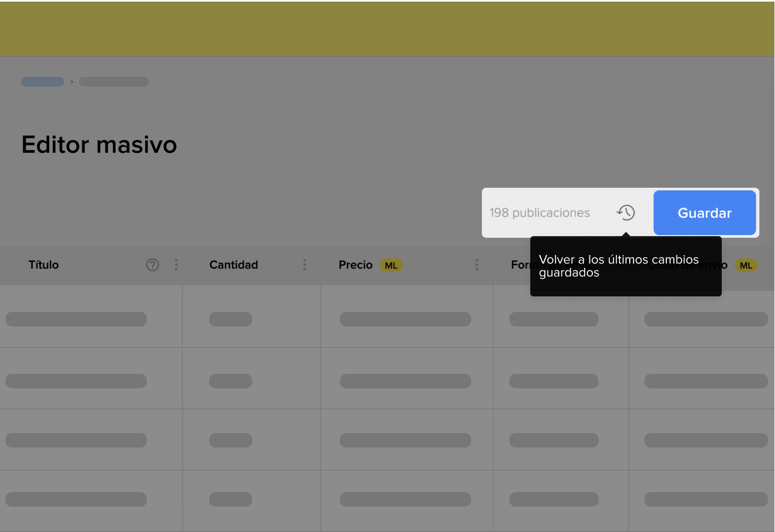Click the 198 publicaciones counter text
775x532 pixels.
pyautogui.click(x=539, y=212)
